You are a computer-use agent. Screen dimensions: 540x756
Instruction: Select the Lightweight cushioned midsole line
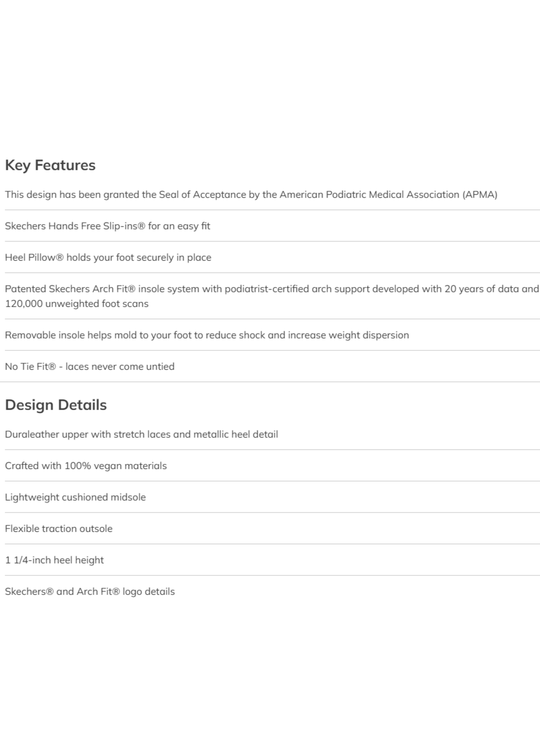[75, 497]
